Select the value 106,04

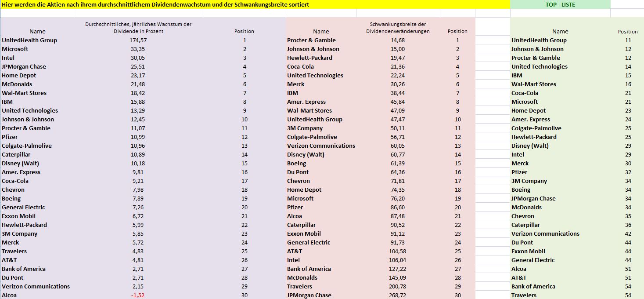tap(398, 260)
